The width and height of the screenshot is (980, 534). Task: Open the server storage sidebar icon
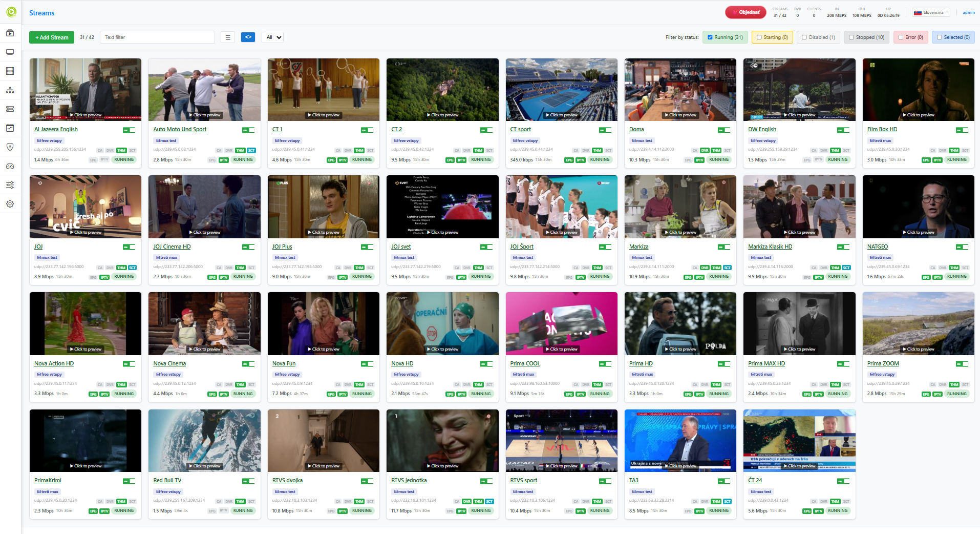(10, 109)
